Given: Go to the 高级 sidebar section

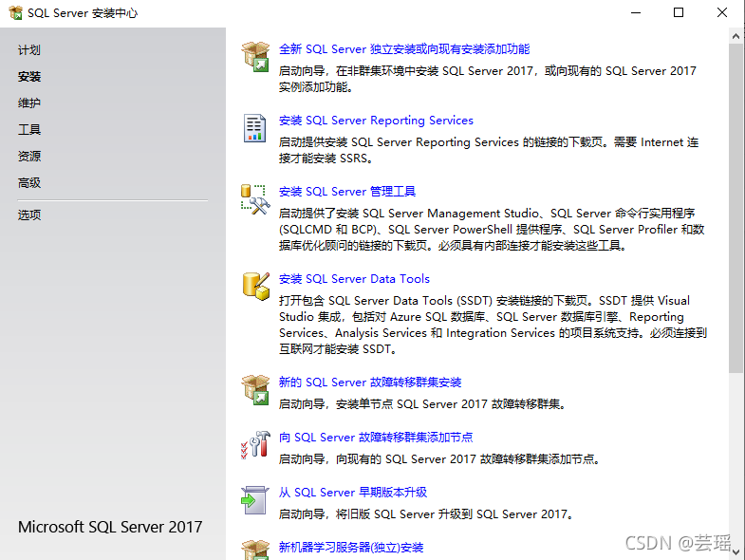Looking at the screenshot, I should point(29,183).
